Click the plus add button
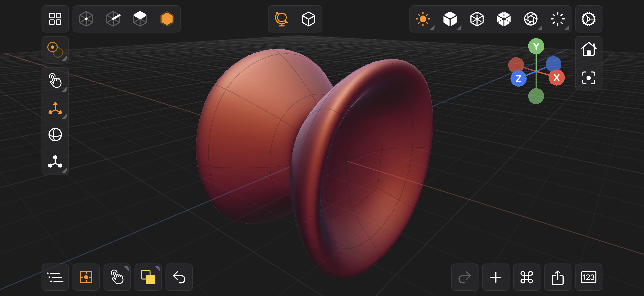This screenshot has width=644, height=296. pyautogui.click(x=496, y=277)
